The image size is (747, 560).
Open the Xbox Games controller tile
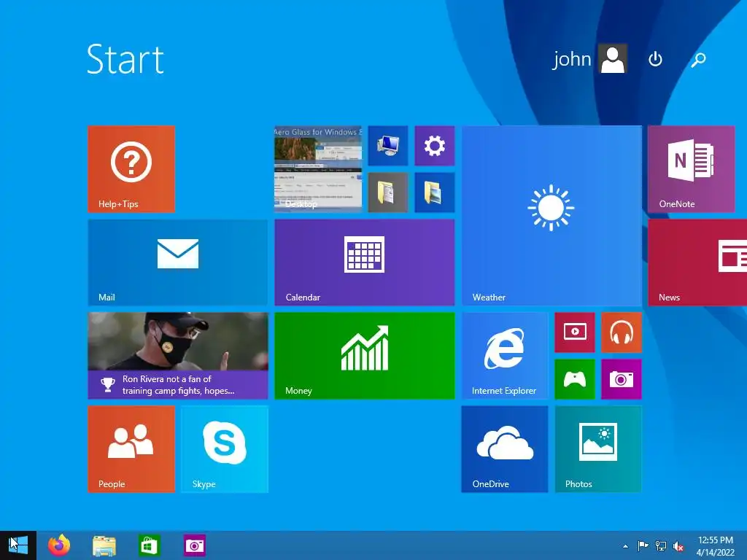tap(575, 379)
